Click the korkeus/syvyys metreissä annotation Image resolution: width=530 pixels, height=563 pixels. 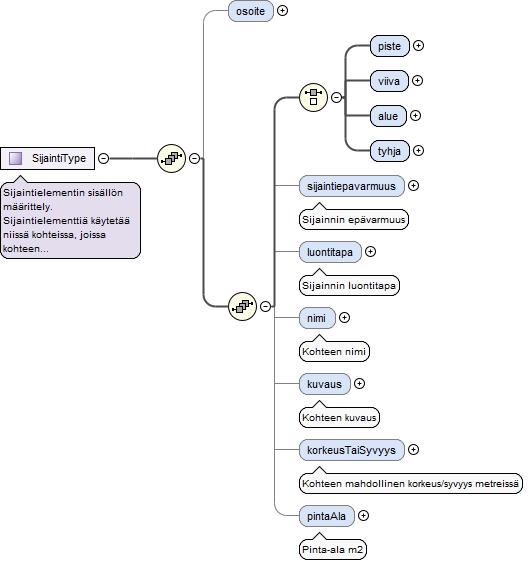(x=410, y=484)
